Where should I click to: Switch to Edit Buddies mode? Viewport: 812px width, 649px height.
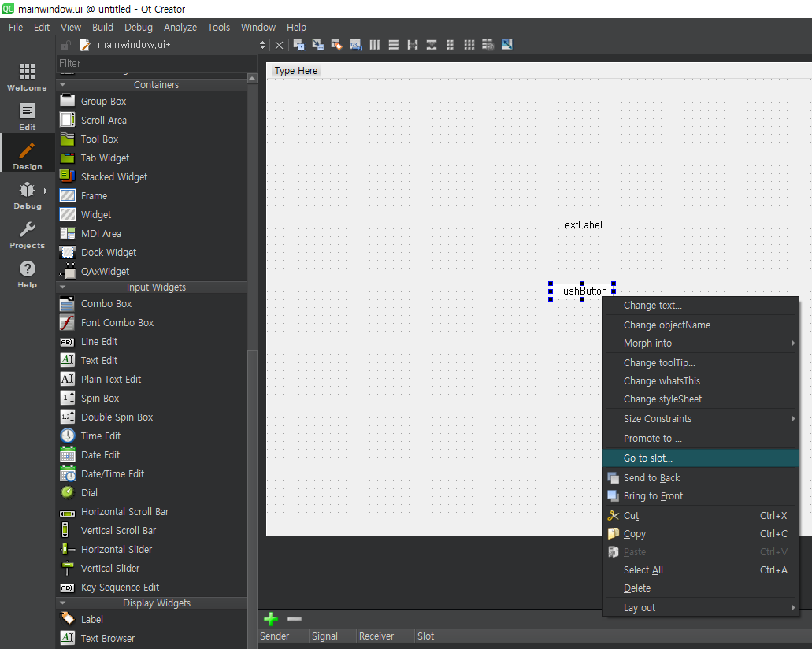[x=336, y=45]
